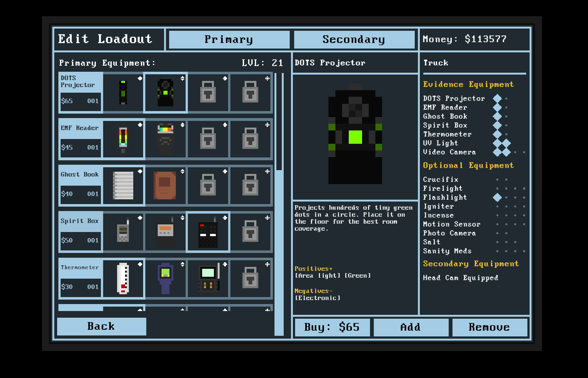The image size is (588, 378).
Task: Select the tier 1 Spirit Box icon
Action: 123,232
